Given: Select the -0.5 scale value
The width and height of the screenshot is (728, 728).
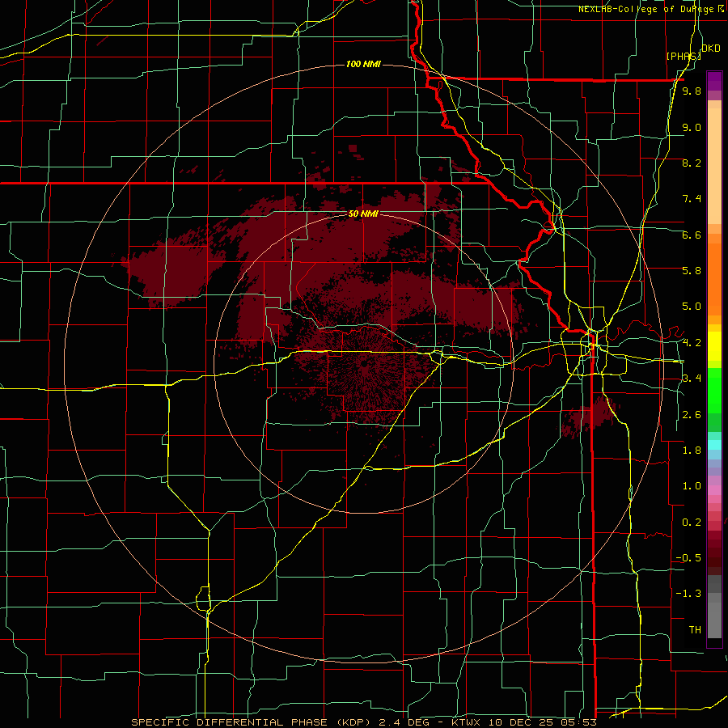Looking at the screenshot, I should pyautogui.click(x=688, y=558).
